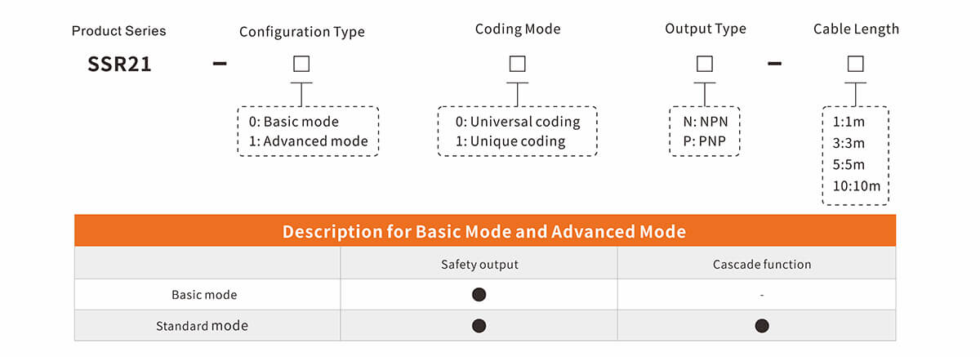980x357 pixels.
Task: Click the Configuration Type empty box
Action: [301, 64]
